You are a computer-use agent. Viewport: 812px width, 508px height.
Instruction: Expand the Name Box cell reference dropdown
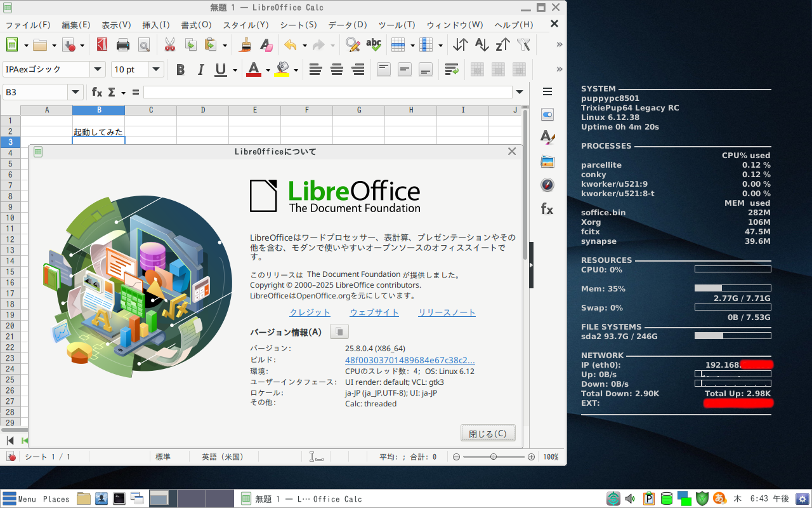[x=75, y=92]
